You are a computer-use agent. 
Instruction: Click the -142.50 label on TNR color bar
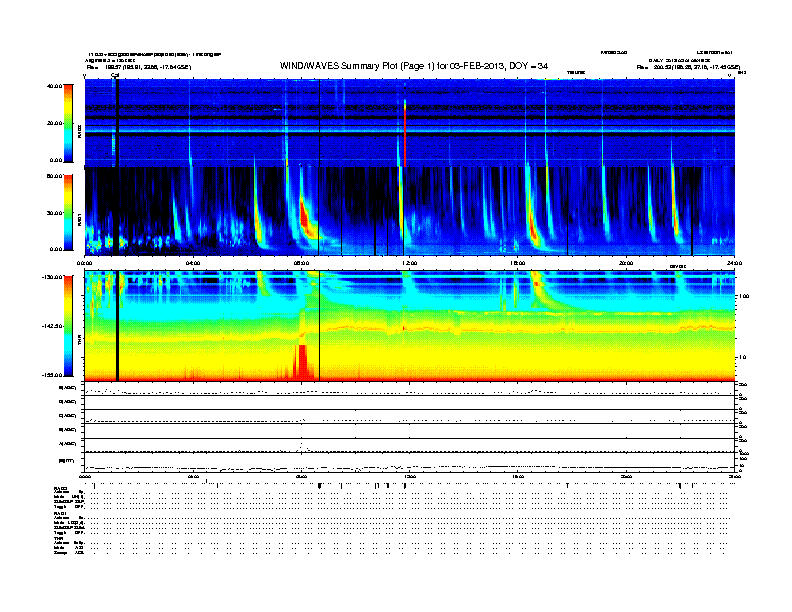(x=53, y=326)
